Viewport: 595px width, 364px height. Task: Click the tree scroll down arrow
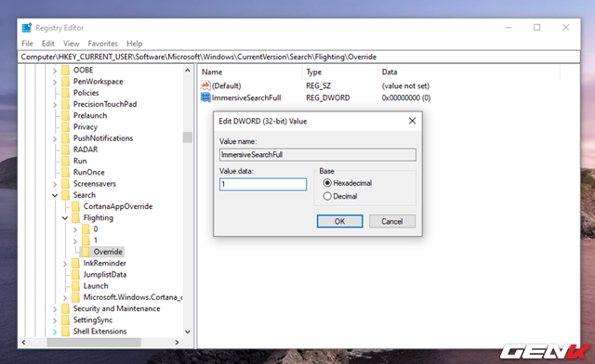tap(188, 331)
